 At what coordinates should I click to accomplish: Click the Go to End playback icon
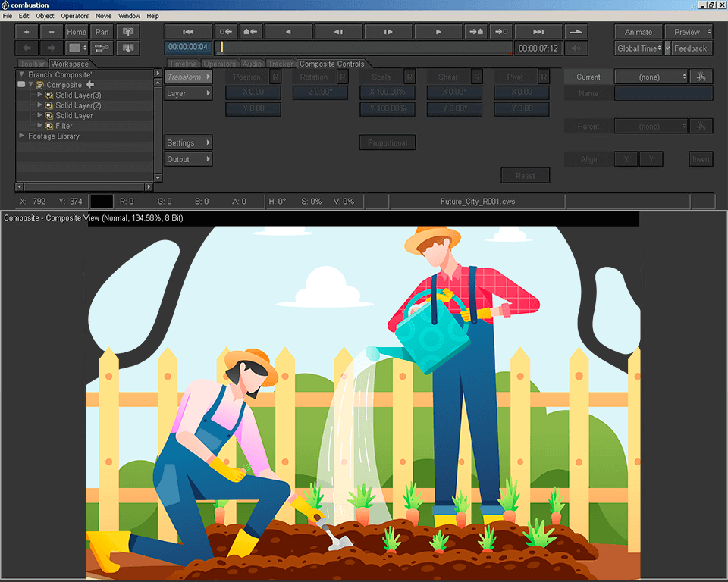[x=538, y=31]
